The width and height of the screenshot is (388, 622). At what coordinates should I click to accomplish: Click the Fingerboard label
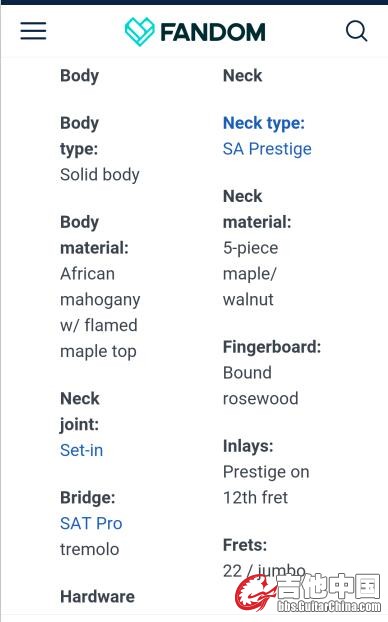(x=272, y=347)
